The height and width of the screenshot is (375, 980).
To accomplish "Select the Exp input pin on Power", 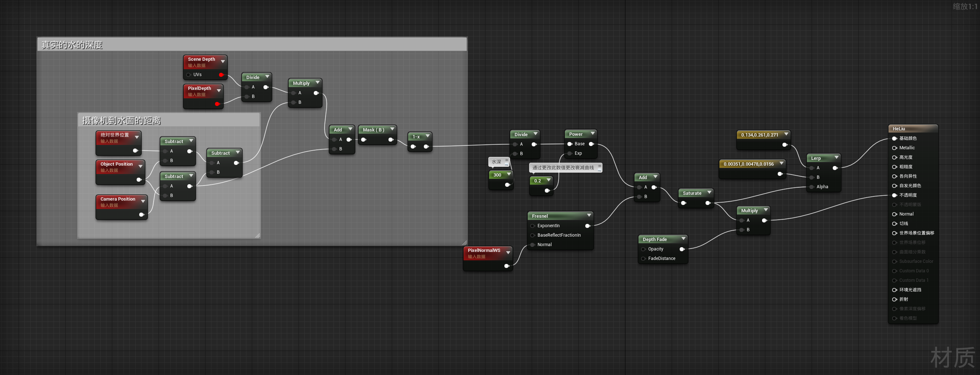I will (x=570, y=154).
